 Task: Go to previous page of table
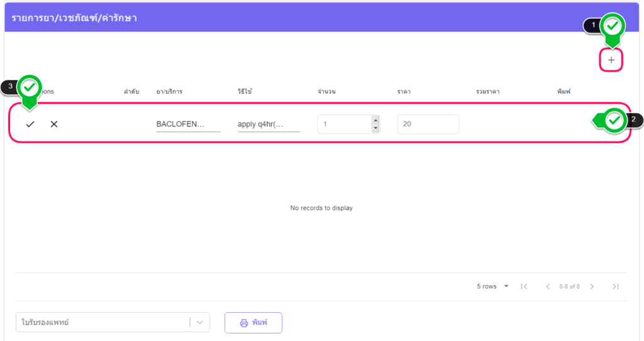[547, 287]
